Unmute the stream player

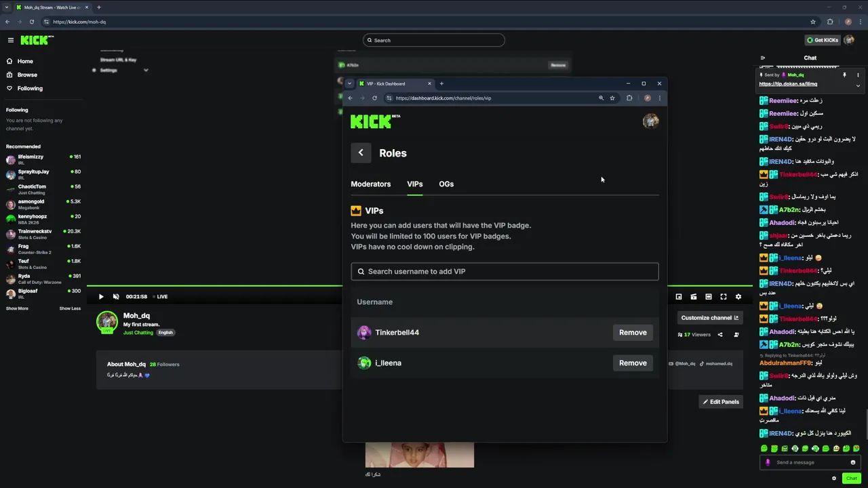tap(116, 296)
